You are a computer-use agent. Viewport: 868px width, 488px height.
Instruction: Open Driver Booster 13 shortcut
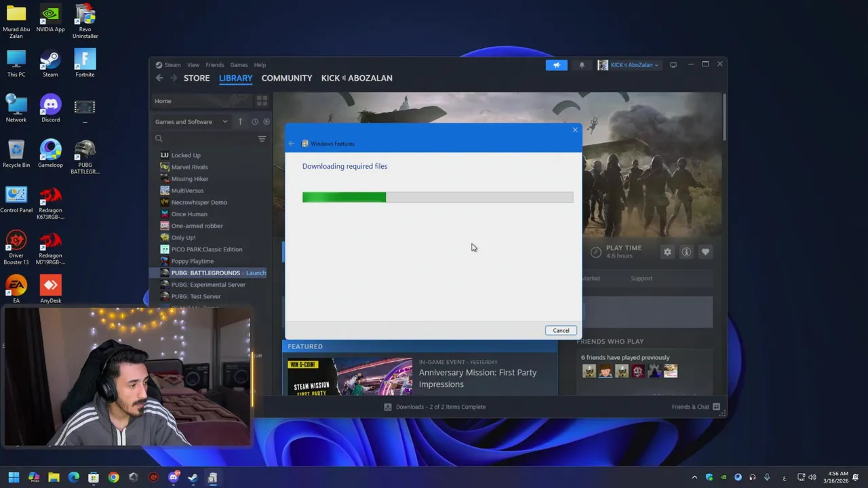[x=16, y=248]
